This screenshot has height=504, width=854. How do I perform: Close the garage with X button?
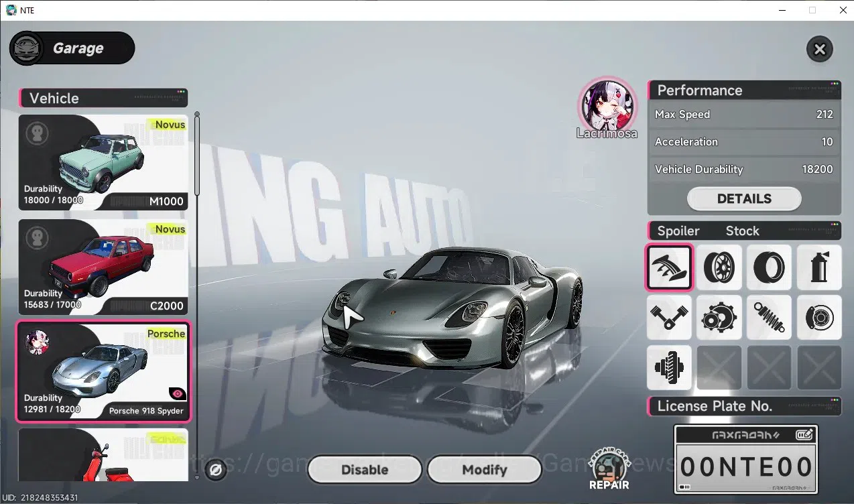pyautogui.click(x=819, y=49)
